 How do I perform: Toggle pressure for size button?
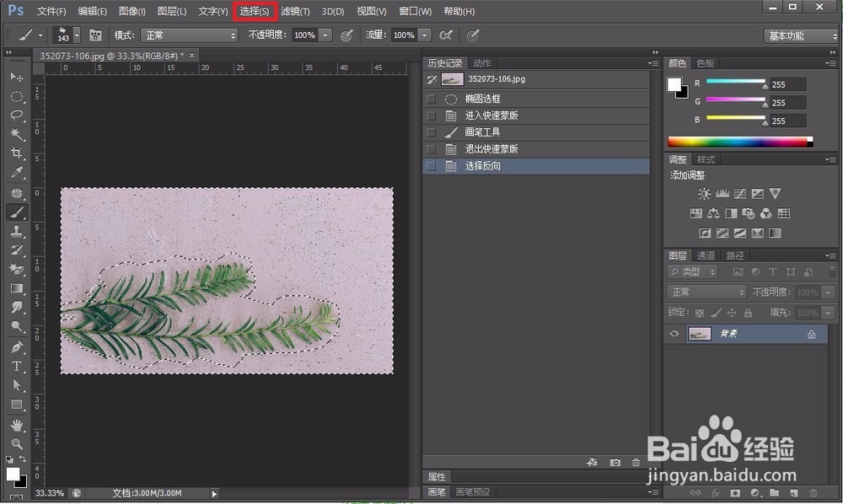pyautogui.click(x=473, y=35)
